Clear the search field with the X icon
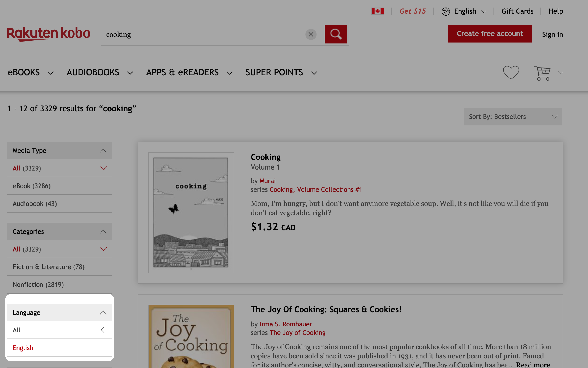Screen dimensions: 588x368 311,34
